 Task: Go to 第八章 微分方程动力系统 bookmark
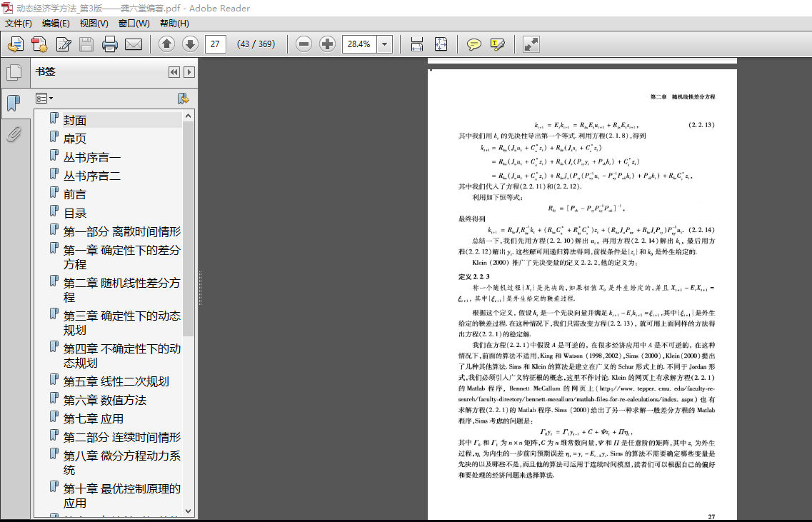[x=121, y=463]
